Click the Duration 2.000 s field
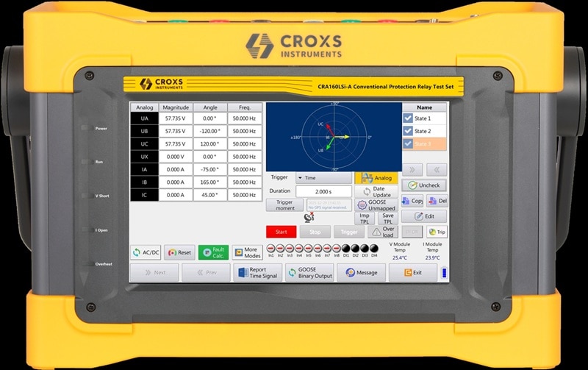This screenshot has height=370, width=588. [323, 191]
